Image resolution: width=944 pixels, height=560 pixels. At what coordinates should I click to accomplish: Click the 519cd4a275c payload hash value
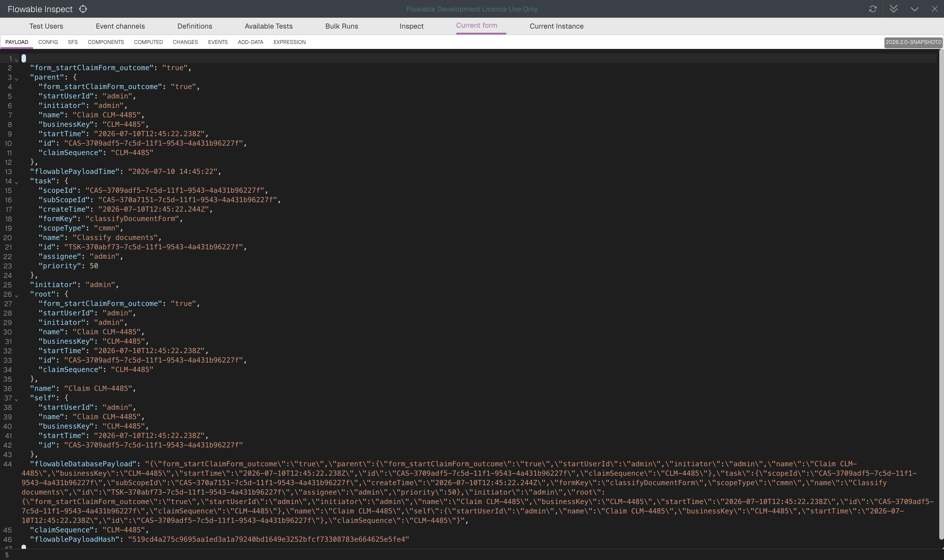point(268,539)
